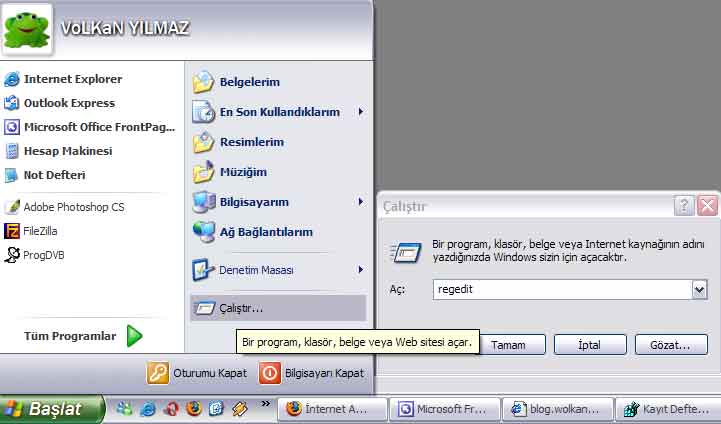The image size is (721, 424).
Task: Switch to blog.wolkan... taskbar window
Action: point(558,409)
